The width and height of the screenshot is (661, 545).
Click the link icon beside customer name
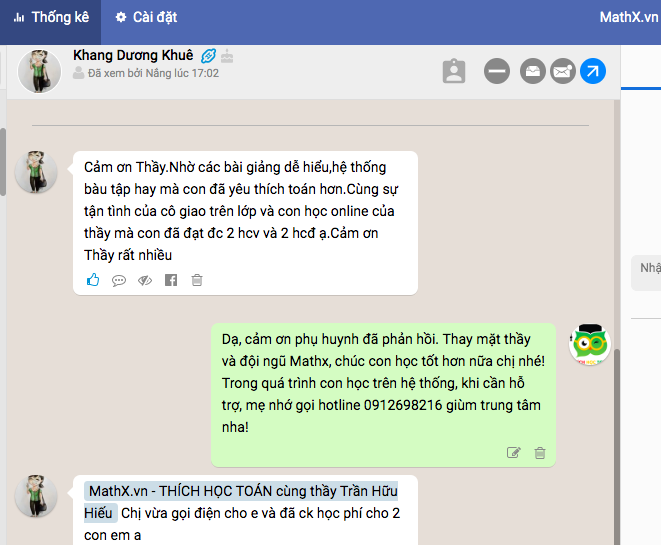208,56
